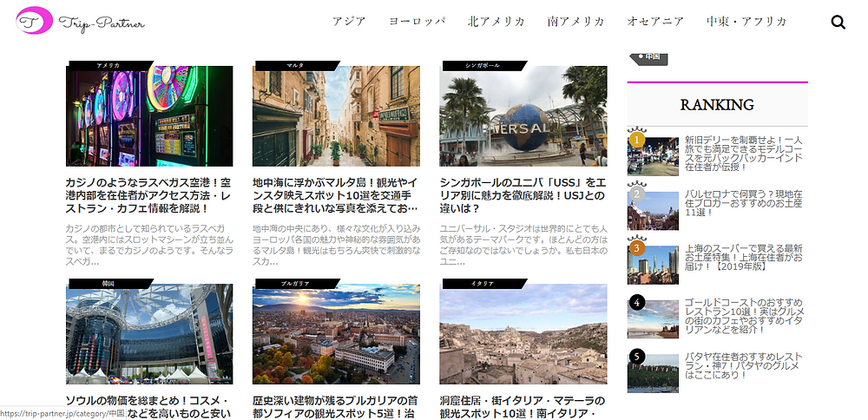
Task: Open article カジノのようなラスベガス空港 title
Action: coord(148,195)
